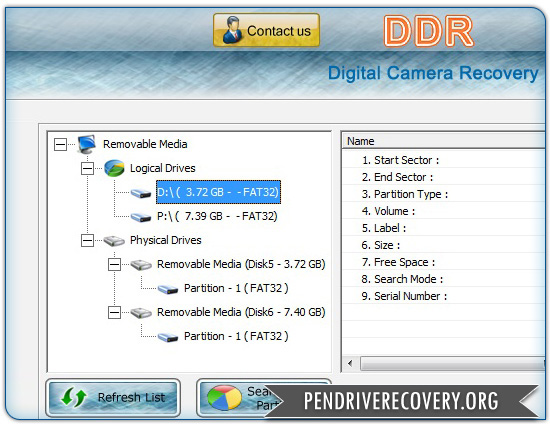Click the '5. Label :' row
The image size is (550, 424).
[x=443, y=228]
